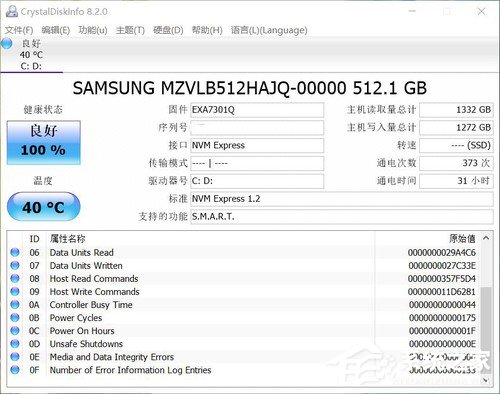Click the serial number field
The width and height of the screenshot is (500, 394).
(x=257, y=128)
